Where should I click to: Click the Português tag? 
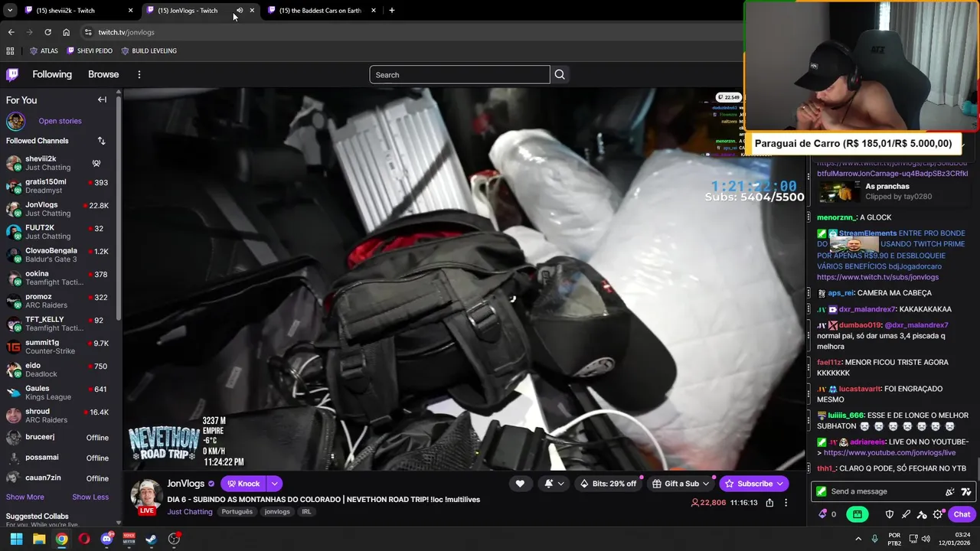pyautogui.click(x=237, y=512)
